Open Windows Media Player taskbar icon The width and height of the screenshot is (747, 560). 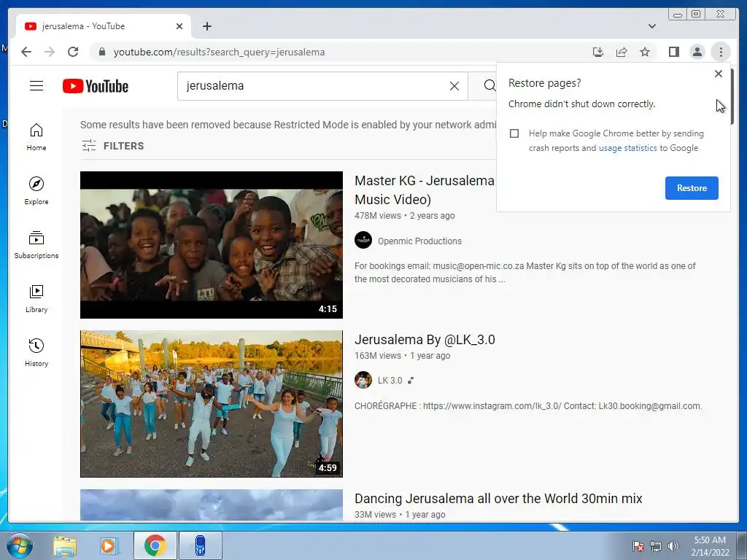coord(109,545)
